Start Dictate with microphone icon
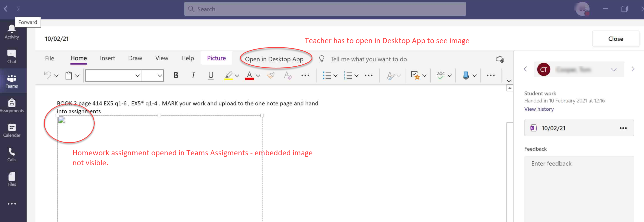Viewport: 644px width, 222px height. [x=466, y=75]
